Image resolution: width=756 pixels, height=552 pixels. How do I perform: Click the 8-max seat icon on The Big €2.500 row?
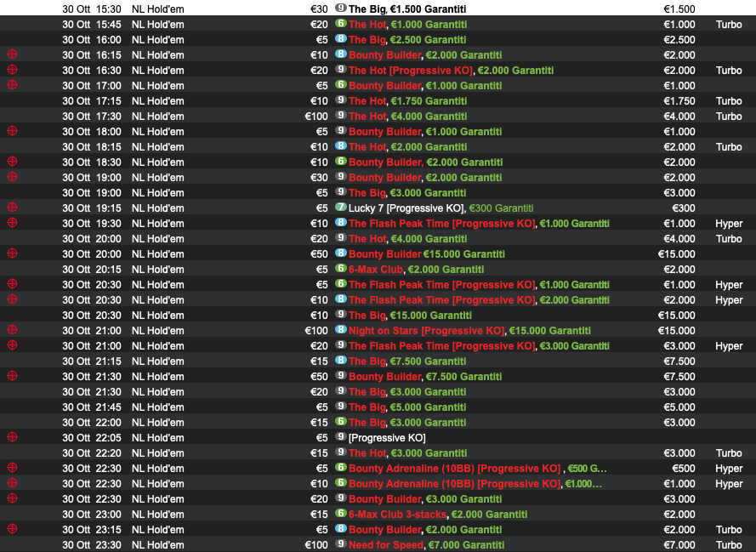coord(341,39)
